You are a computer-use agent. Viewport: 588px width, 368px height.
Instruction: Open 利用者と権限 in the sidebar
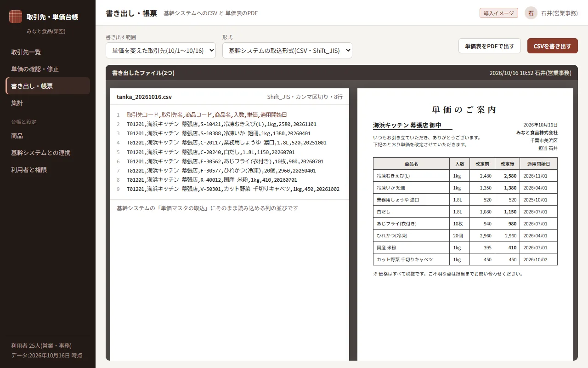pyautogui.click(x=48, y=170)
